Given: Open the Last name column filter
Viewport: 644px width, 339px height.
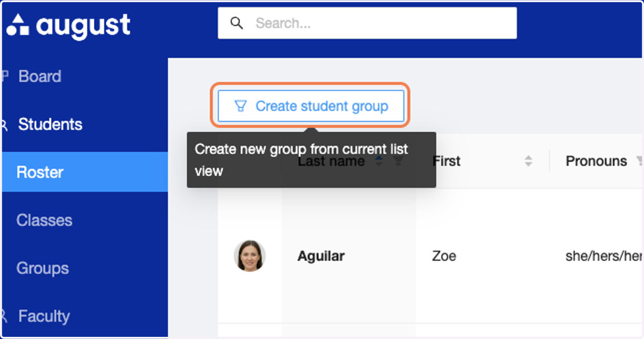Looking at the screenshot, I should (398, 161).
